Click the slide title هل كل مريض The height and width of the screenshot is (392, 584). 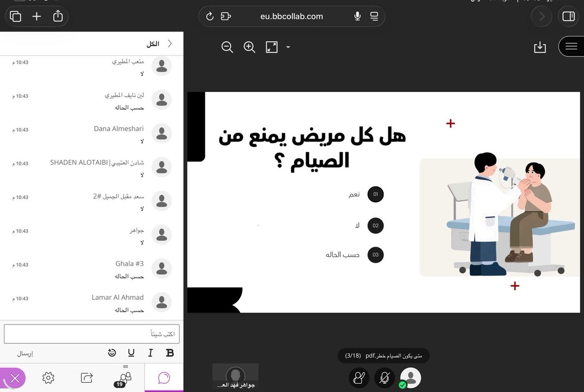[312, 147]
